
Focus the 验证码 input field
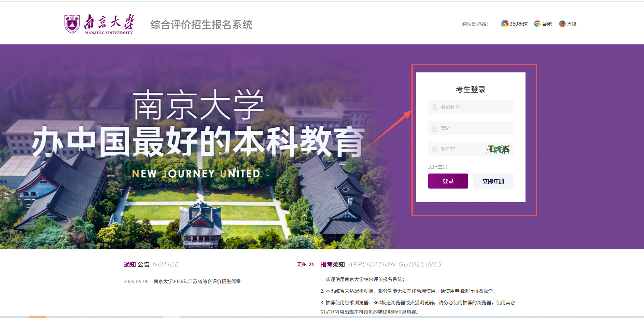pos(457,149)
